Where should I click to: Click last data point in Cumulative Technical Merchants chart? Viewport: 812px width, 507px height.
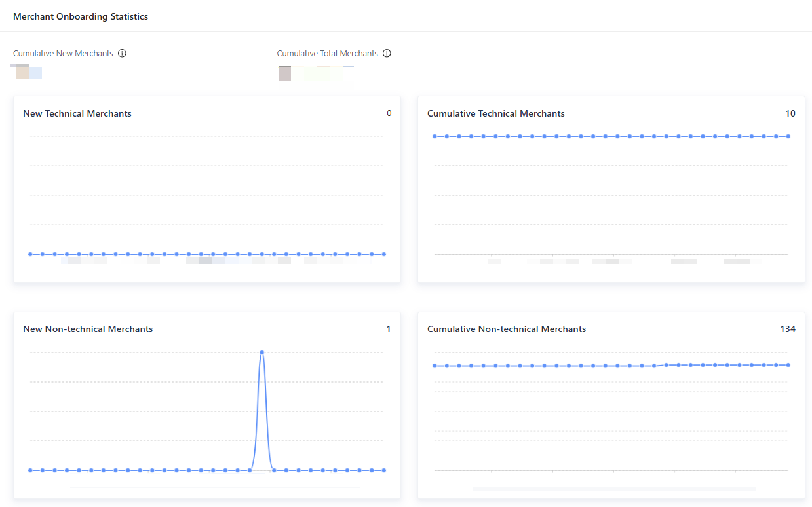(788, 136)
